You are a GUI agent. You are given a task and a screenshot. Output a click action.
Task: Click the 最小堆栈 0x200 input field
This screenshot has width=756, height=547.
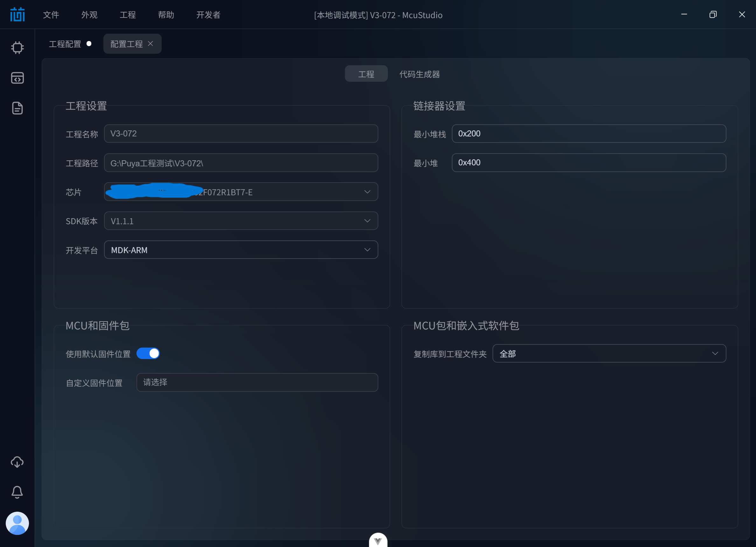pyautogui.click(x=589, y=134)
